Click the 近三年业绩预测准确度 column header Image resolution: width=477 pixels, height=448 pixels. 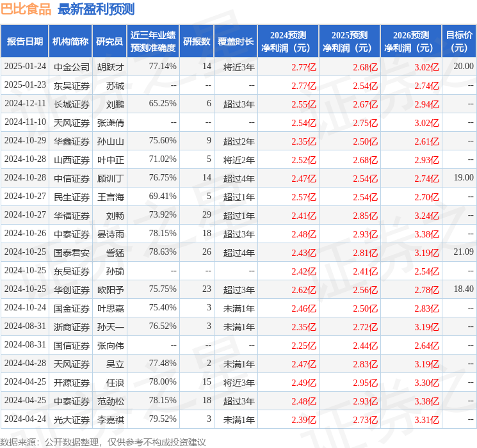click(153, 42)
